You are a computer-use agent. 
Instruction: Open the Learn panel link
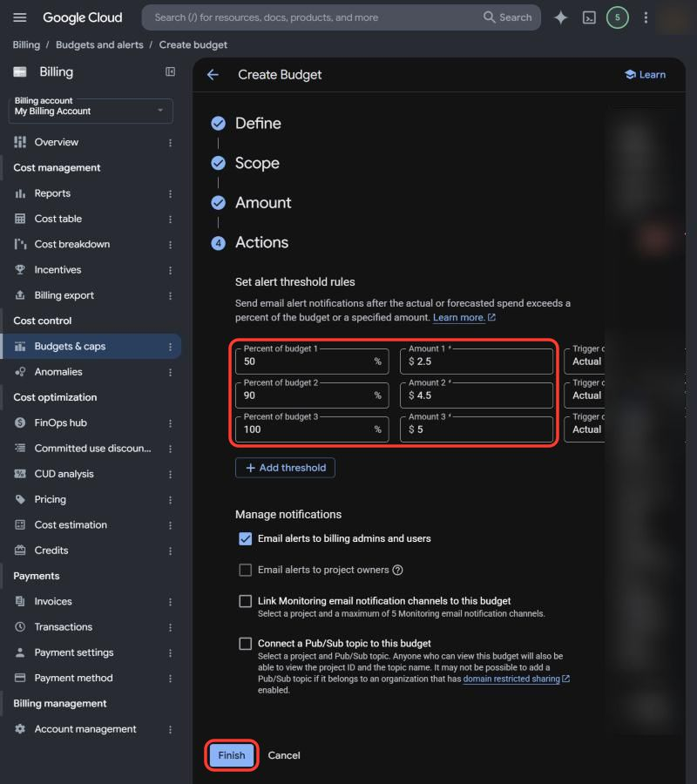coord(645,75)
